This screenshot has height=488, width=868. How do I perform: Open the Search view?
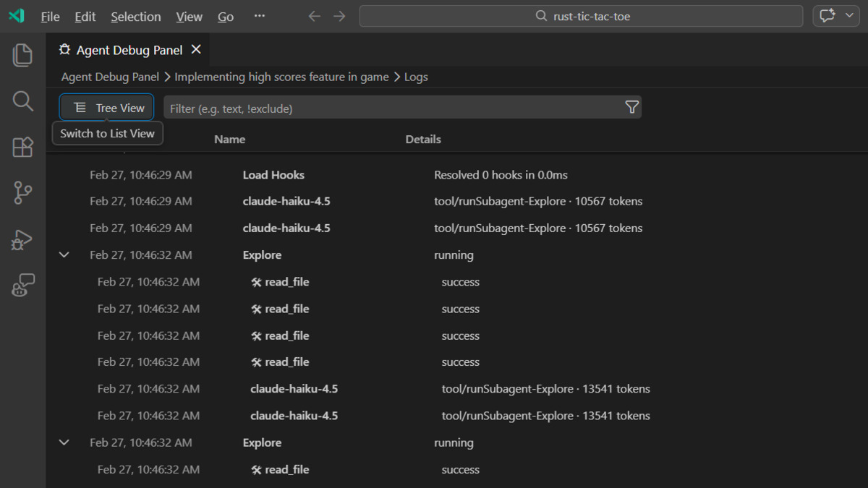22,101
